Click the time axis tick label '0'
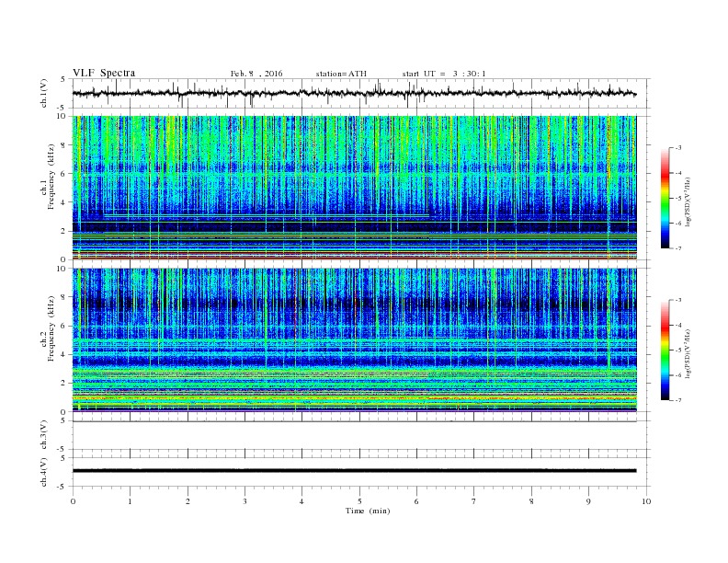This screenshot has height=563, width=728. coord(73,501)
